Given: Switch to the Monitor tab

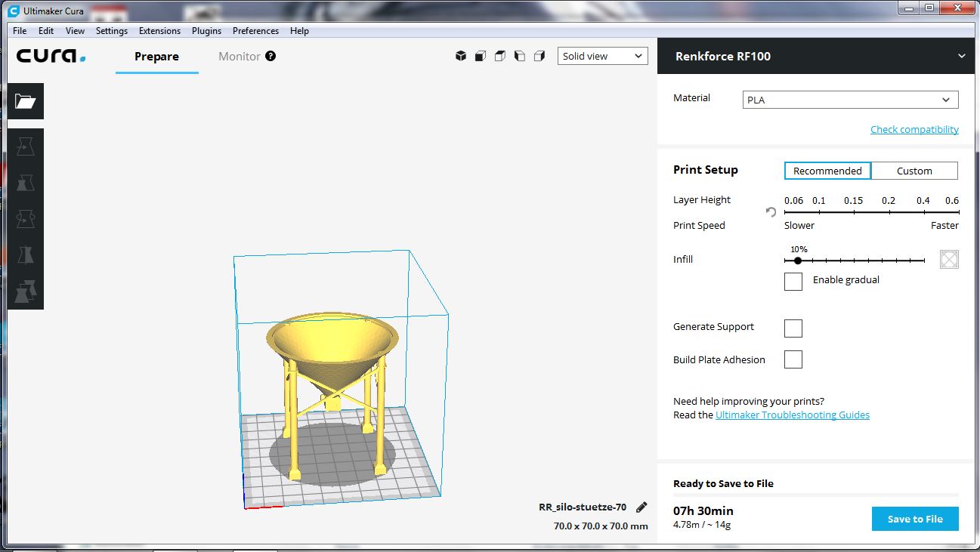Looking at the screenshot, I should click(239, 57).
